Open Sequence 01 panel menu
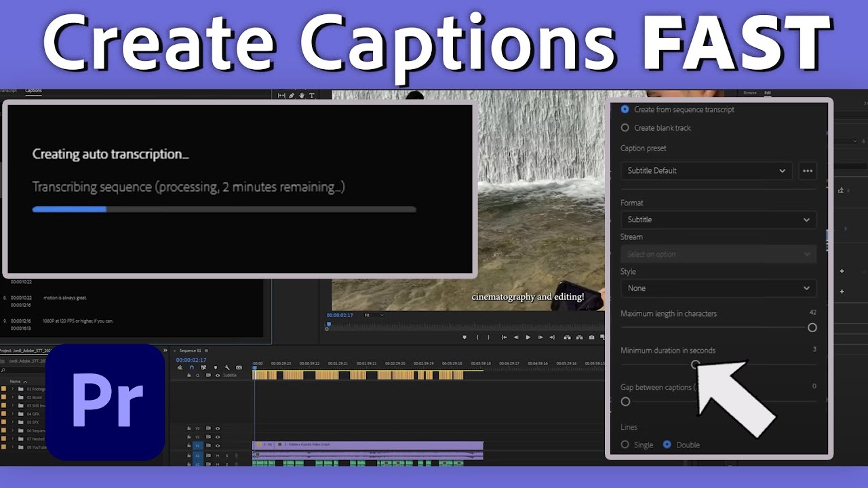 click(x=206, y=350)
